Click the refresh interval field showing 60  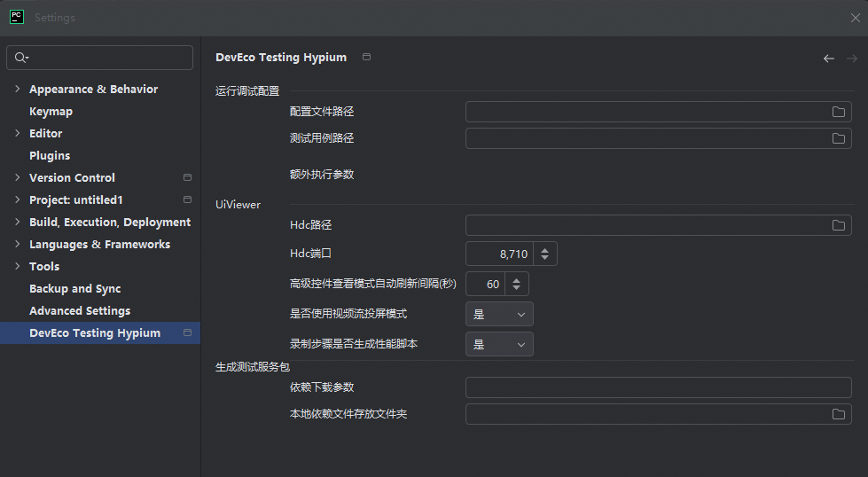tap(485, 284)
